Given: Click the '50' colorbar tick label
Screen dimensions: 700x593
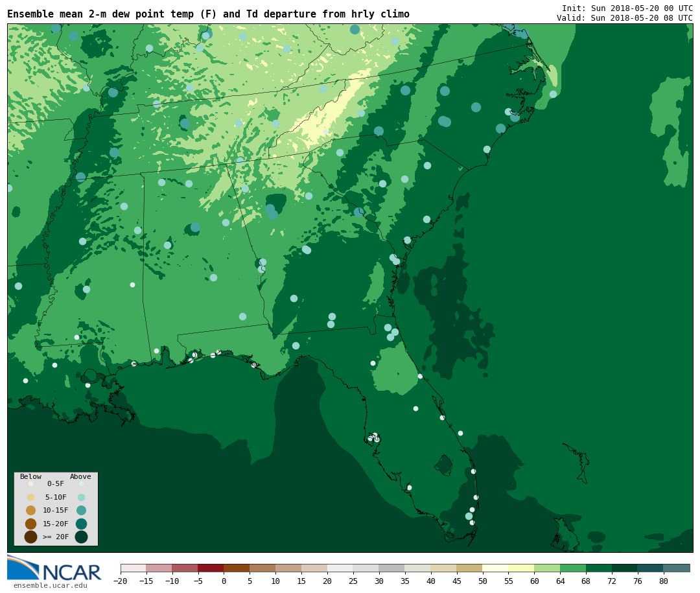Looking at the screenshot, I should 483,581.
